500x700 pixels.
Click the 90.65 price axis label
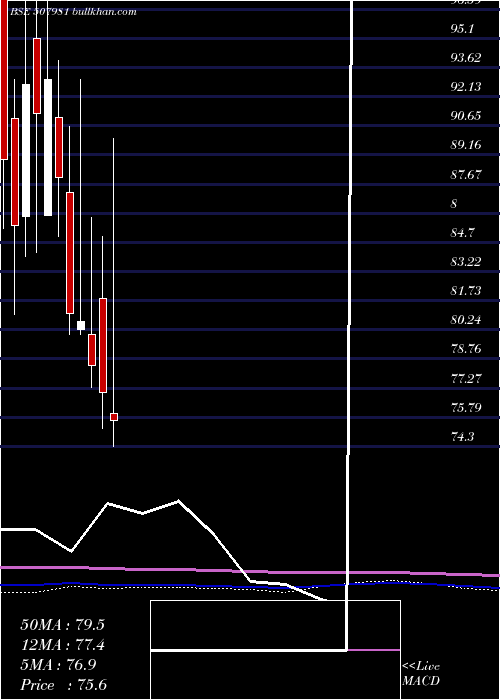coord(466,116)
